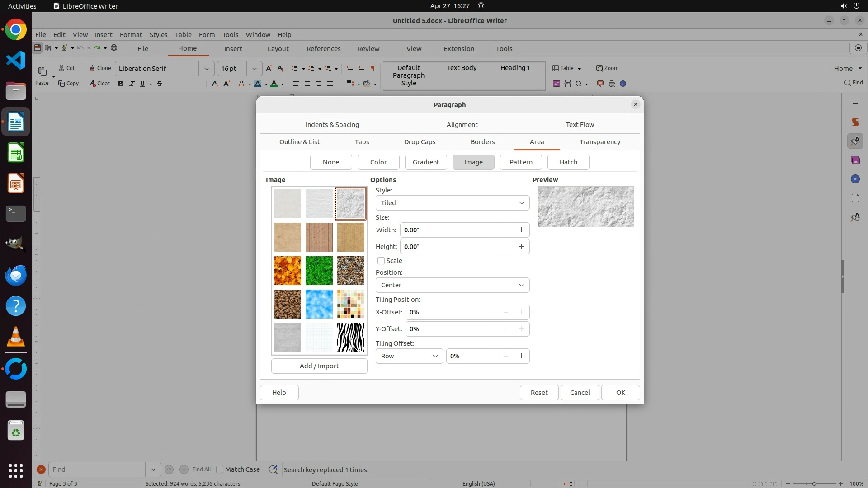
Task: Click the Bold formatting icon
Action: tap(120, 84)
